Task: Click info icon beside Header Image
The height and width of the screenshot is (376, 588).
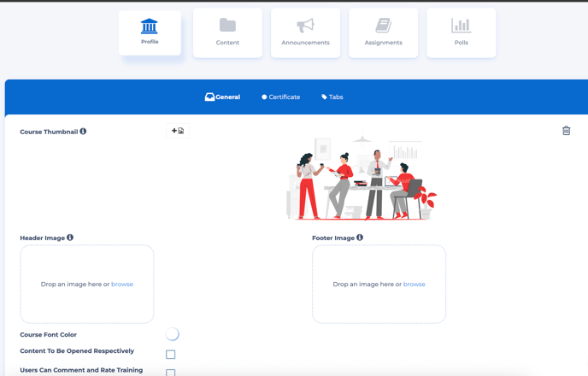Action: tap(70, 238)
